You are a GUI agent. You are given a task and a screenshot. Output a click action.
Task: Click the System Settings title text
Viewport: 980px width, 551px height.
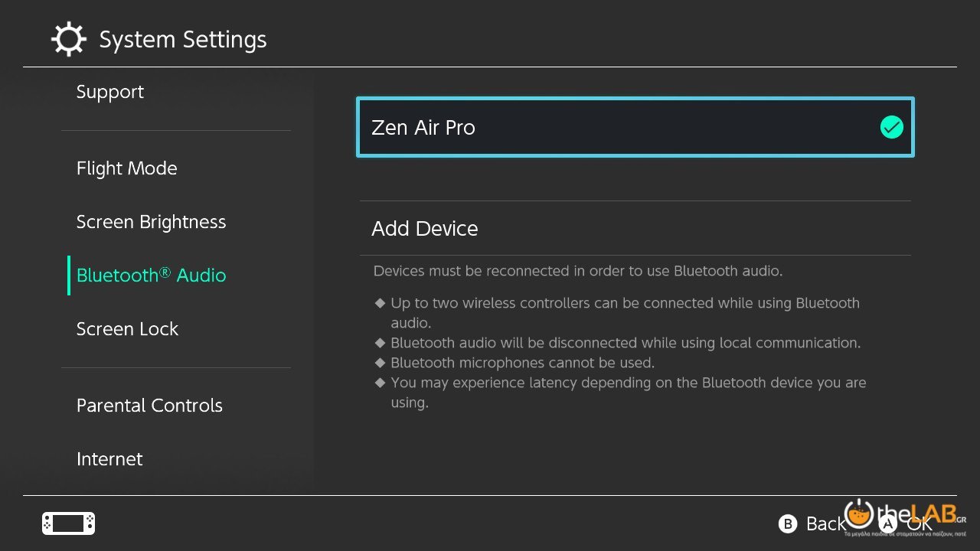point(183,40)
